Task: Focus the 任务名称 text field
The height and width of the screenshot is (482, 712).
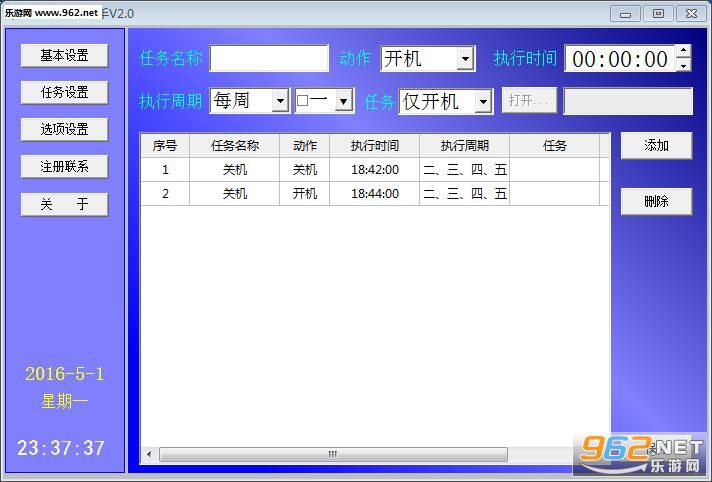Action: [x=269, y=58]
